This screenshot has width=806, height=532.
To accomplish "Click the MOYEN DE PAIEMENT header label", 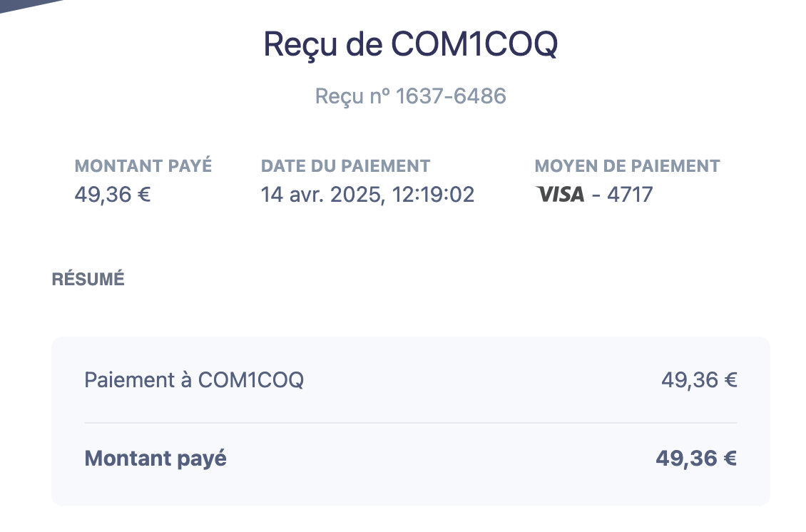I will (627, 166).
